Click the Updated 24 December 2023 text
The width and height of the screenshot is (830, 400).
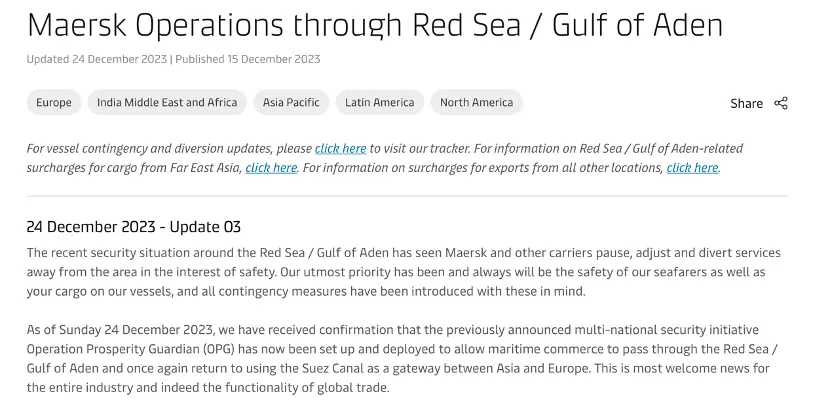tap(97, 59)
